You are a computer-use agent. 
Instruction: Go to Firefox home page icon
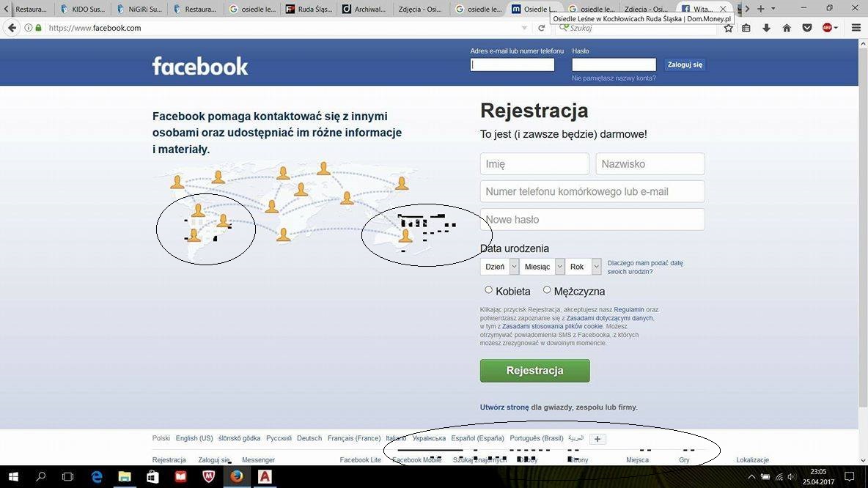click(787, 27)
